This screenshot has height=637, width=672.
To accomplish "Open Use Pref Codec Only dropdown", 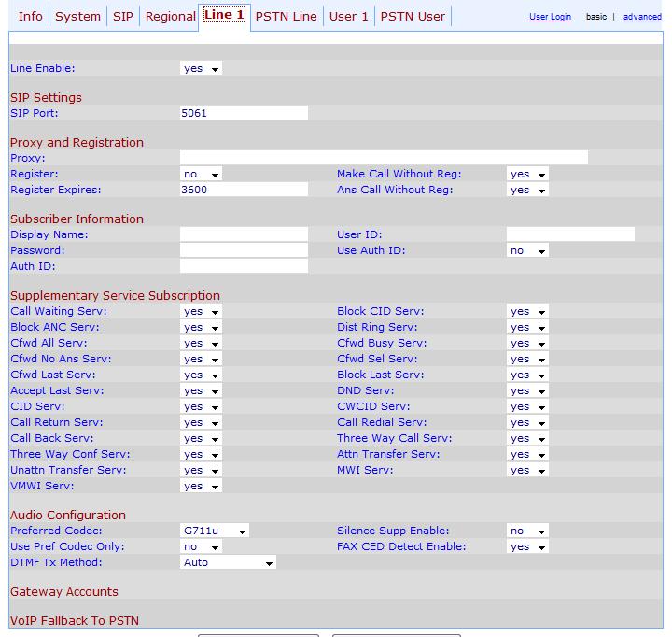I will click(x=201, y=546).
